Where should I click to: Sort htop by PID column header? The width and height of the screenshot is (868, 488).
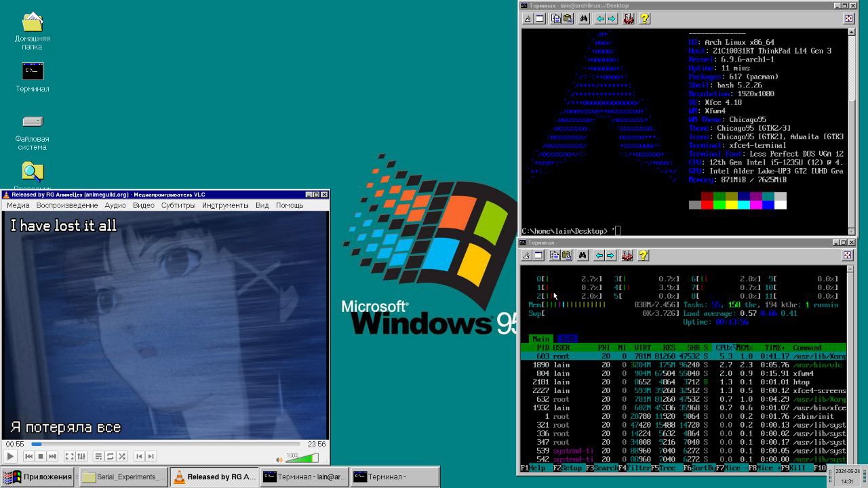point(542,348)
